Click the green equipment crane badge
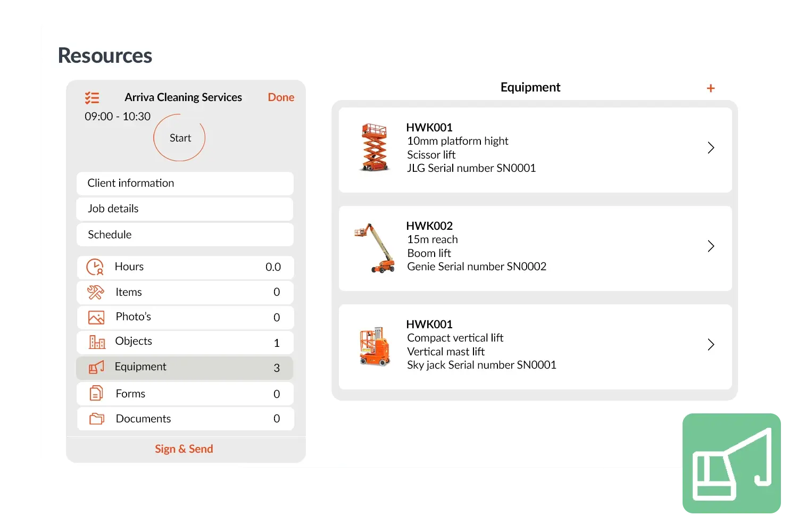 [x=732, y=464]
